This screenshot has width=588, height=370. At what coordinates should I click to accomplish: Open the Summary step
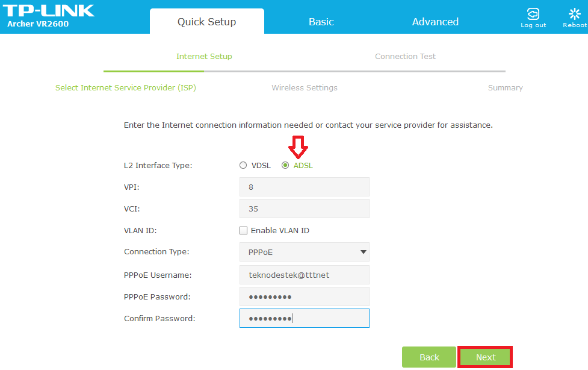[x=505, y=87]
